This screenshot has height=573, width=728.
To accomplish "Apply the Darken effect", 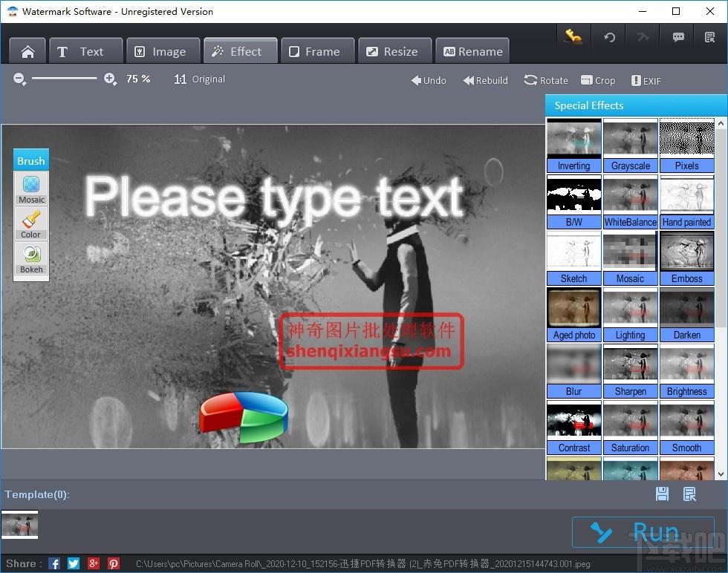I will pos(686,315).
